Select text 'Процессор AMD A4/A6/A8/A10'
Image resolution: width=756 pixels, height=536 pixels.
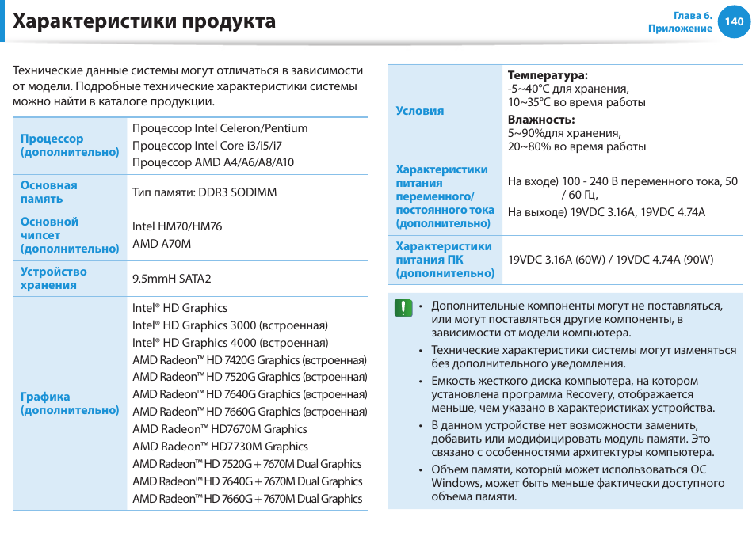coord(213,162)
